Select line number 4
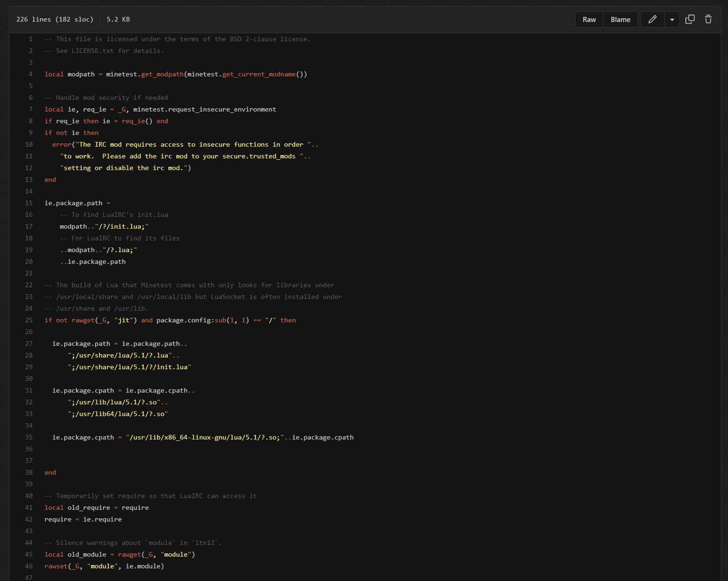The height and width of the screenshot is (581, 728). pos(30,74)
